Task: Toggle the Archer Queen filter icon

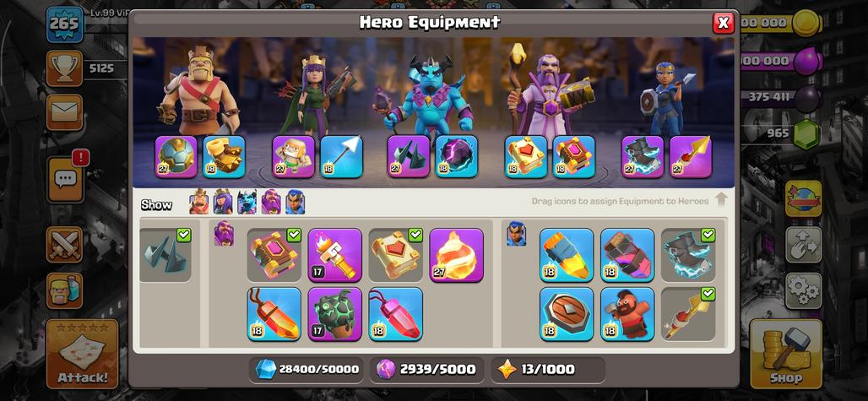Action: coord(223,203)
